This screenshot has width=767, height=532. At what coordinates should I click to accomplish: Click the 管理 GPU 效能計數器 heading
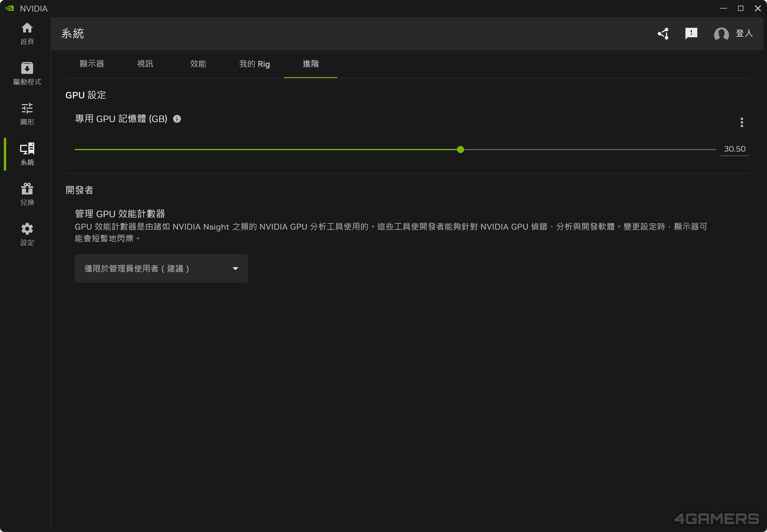tap(120, 214)
